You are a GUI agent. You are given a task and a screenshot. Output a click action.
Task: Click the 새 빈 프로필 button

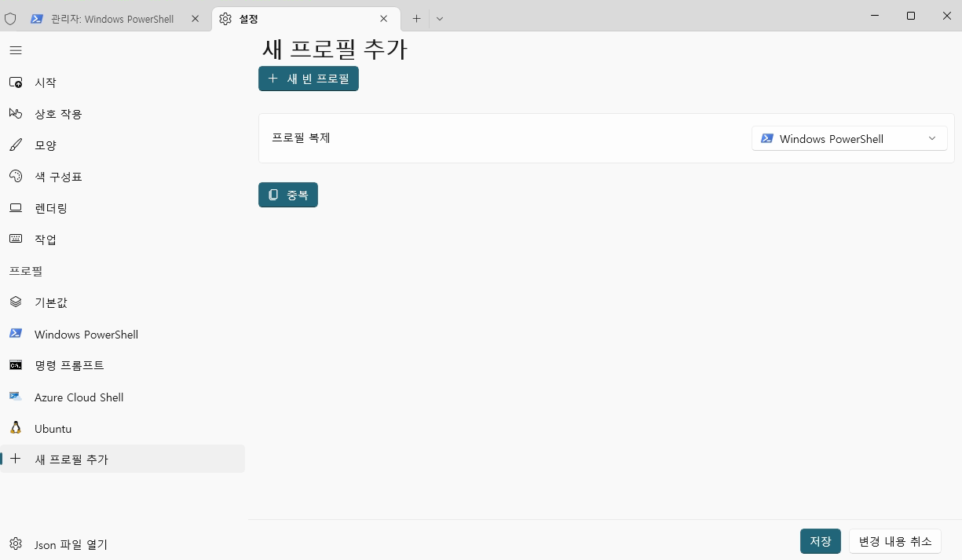[x=309, y=79]
